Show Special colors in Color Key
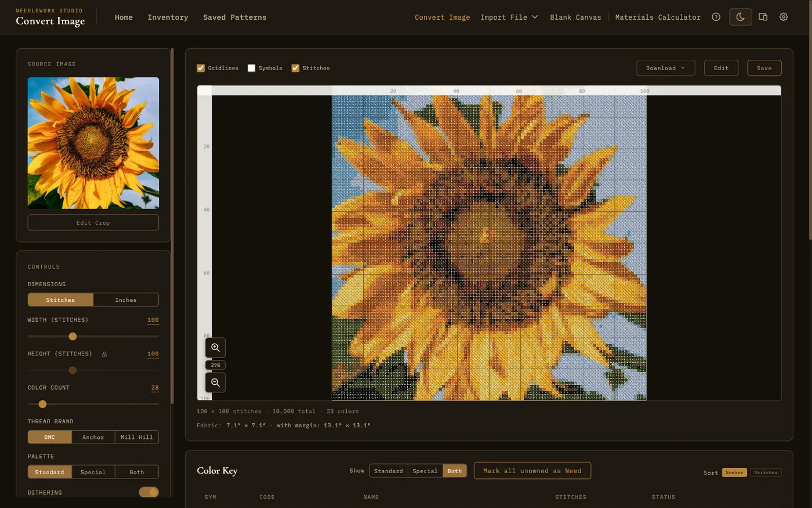This screenshot has height=508, width=812. pos(425,471)
